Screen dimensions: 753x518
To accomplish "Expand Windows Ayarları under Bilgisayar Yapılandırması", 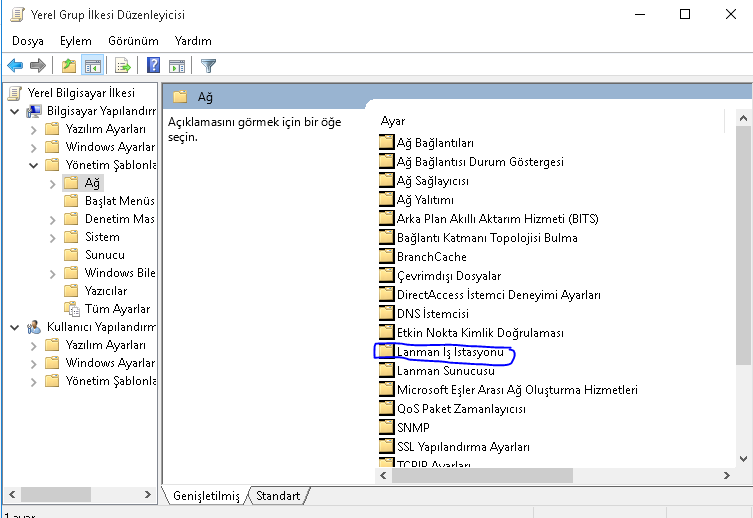I will coord(33,148).
